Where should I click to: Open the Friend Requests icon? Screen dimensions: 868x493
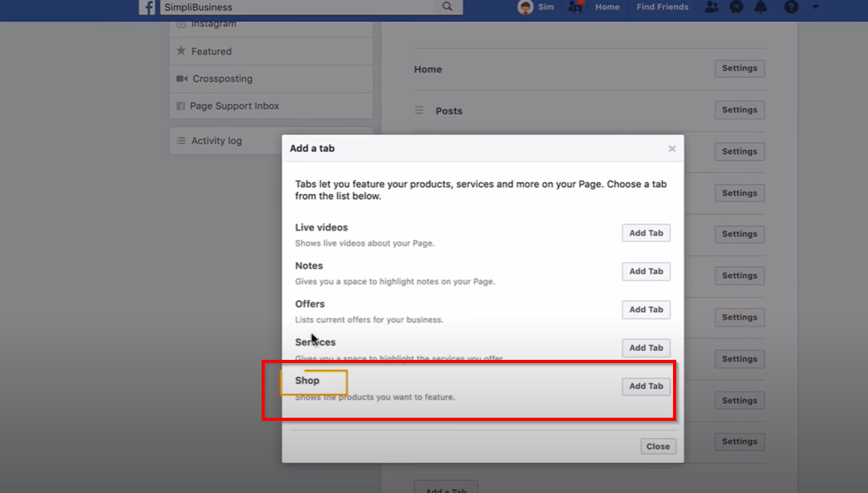[711, 7]
